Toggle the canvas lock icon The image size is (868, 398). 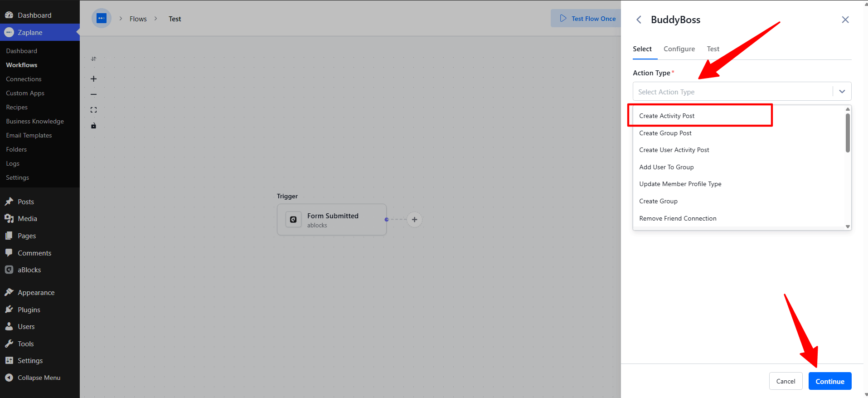click(x=94, y=126)
